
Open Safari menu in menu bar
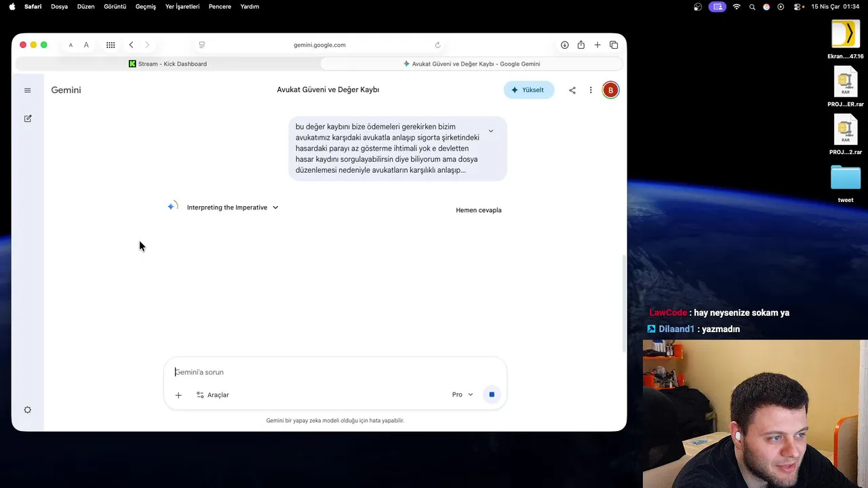coord(33,7)
